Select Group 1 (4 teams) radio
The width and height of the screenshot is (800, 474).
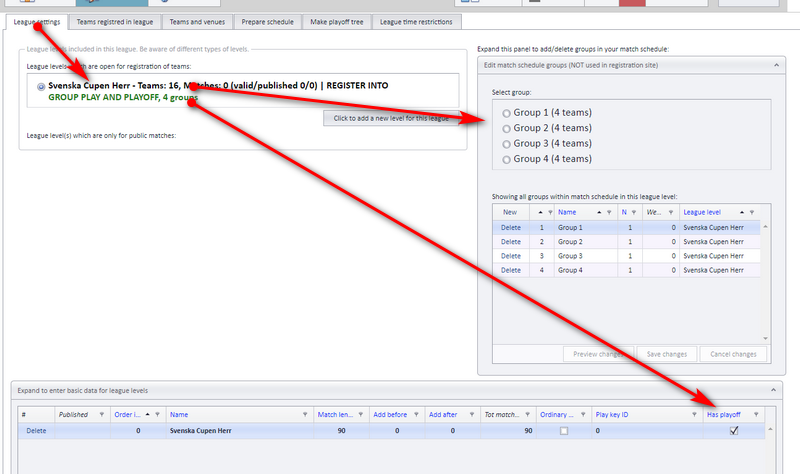click(506, 113)
